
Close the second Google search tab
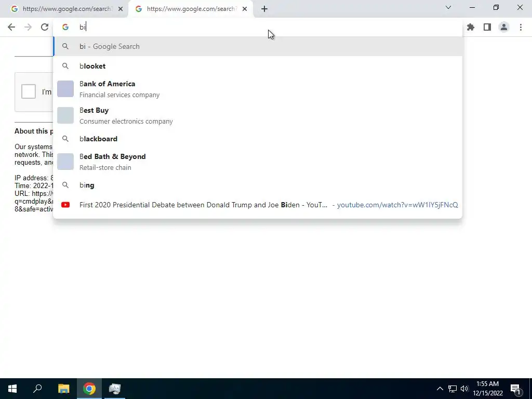click(245, 9)
